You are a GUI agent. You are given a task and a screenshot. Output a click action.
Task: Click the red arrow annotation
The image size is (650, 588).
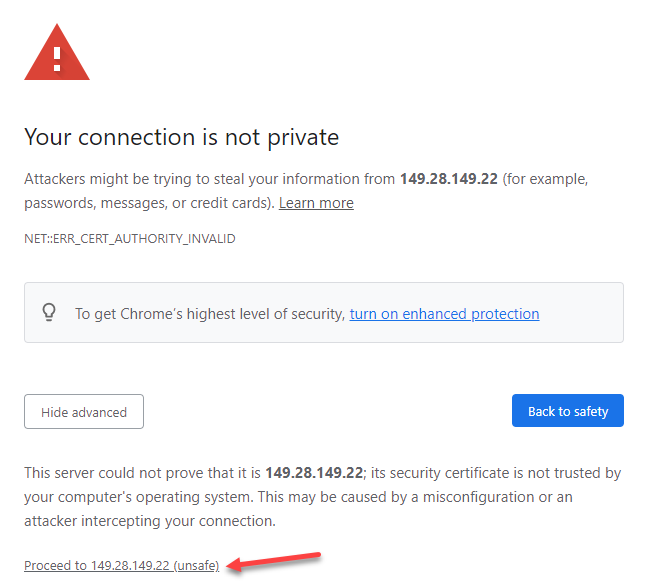pyautogui.click(x=274, y=560)
